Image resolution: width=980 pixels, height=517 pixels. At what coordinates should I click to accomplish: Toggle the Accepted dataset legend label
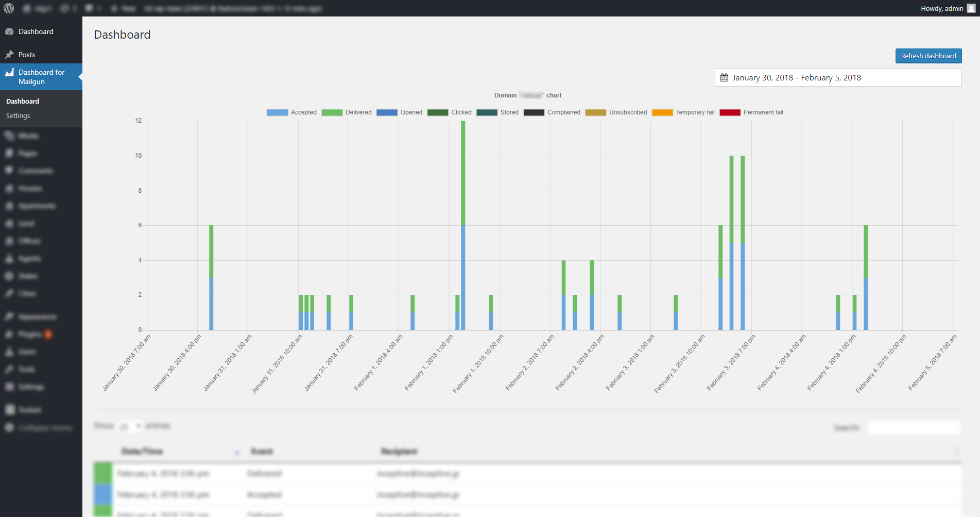click(303, 112)
